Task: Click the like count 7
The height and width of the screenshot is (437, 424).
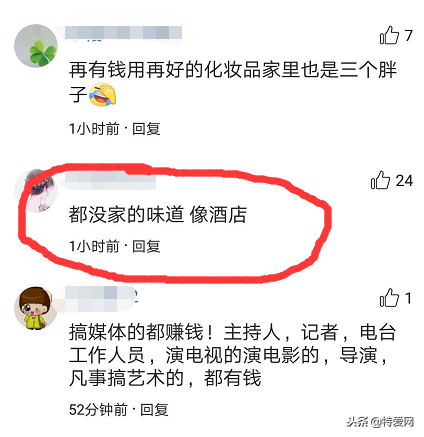Action: pos(409,35)
